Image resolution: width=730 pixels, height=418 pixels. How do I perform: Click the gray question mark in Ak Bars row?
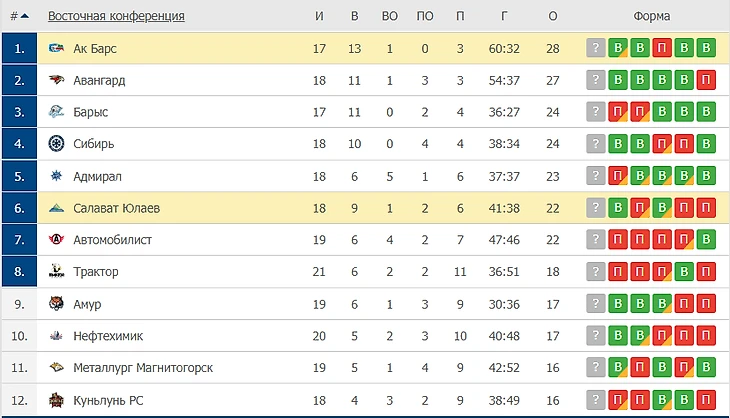coord(596,48)
